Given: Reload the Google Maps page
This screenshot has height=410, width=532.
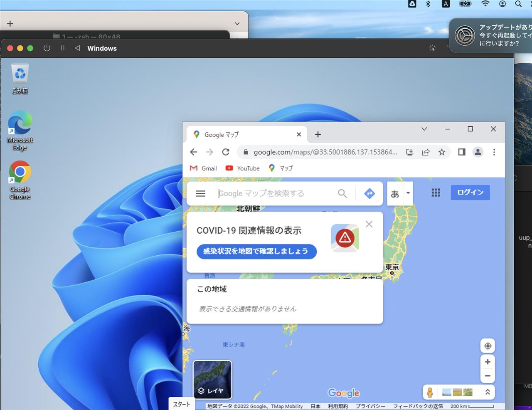Looking at the screenshot, I should coord(226,152).
